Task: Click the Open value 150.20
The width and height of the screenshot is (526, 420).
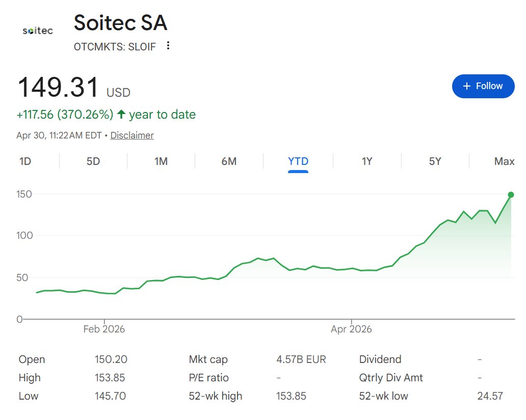Action: coord(111,359)
